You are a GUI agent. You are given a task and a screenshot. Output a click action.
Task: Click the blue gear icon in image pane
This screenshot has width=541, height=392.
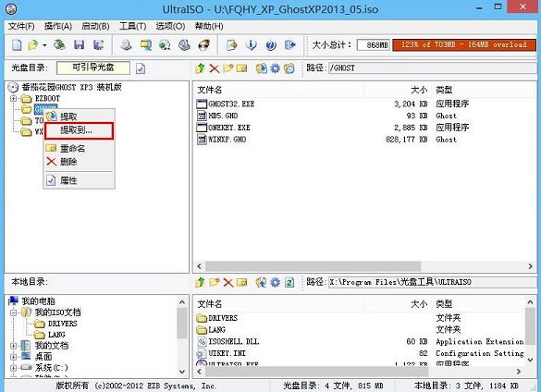pos(275,68)
